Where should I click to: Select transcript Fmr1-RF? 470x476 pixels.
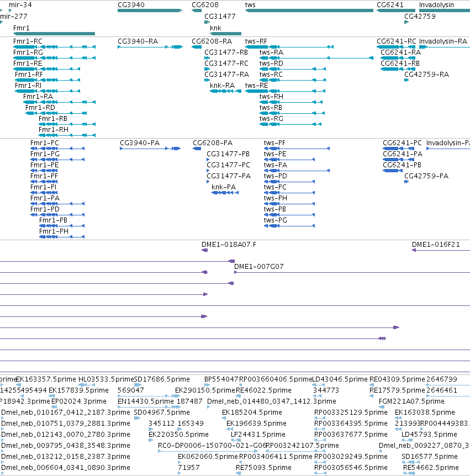47,80
